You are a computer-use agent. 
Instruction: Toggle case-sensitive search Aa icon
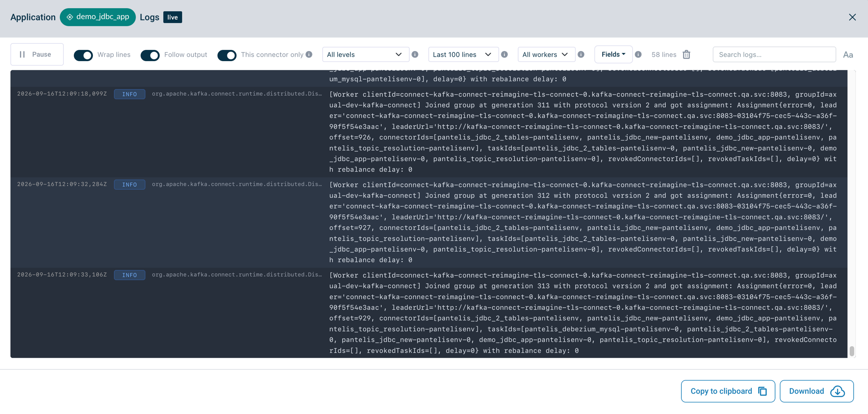848,55
